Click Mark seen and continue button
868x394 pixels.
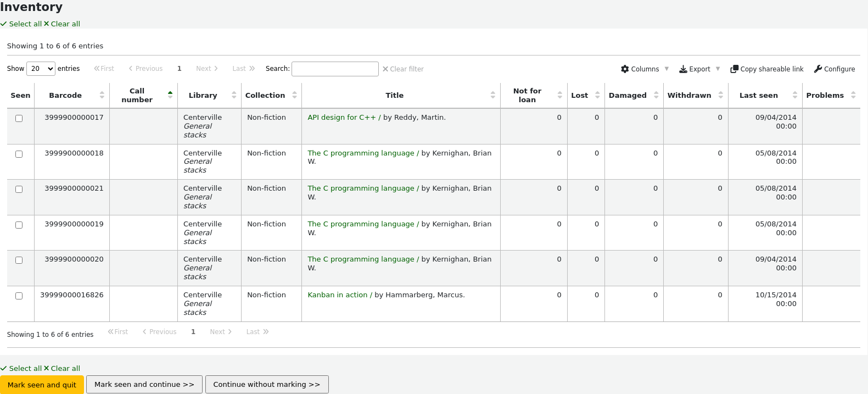144,385
